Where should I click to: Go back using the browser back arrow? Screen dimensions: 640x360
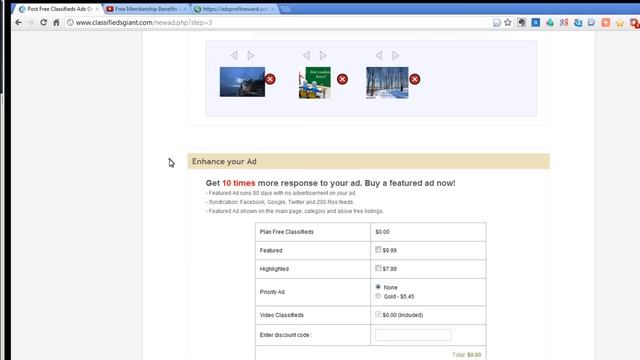tap(18, 22)
